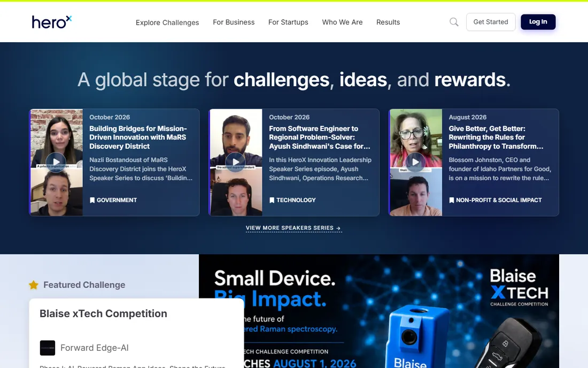Open the search magnifier icon

pyautogui.click(x=454, y=22)
